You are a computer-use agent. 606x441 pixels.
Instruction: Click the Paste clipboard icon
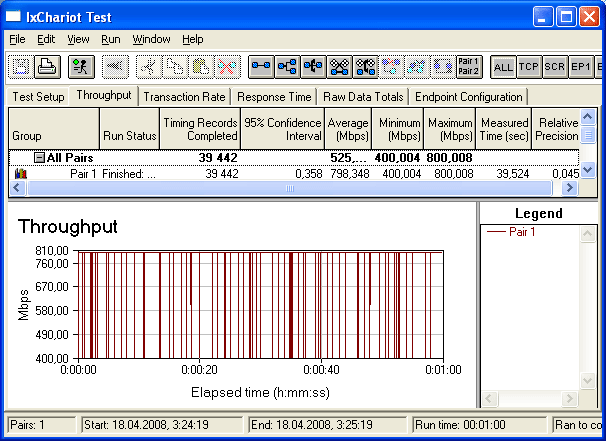(201, 66)
